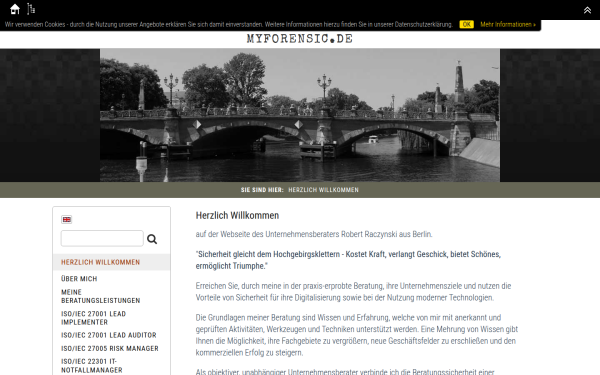Open 'ISO/IEC 27001 Lead Auditor' page
This screenshot has width=600, height=375.
click(x=109, y=335)
